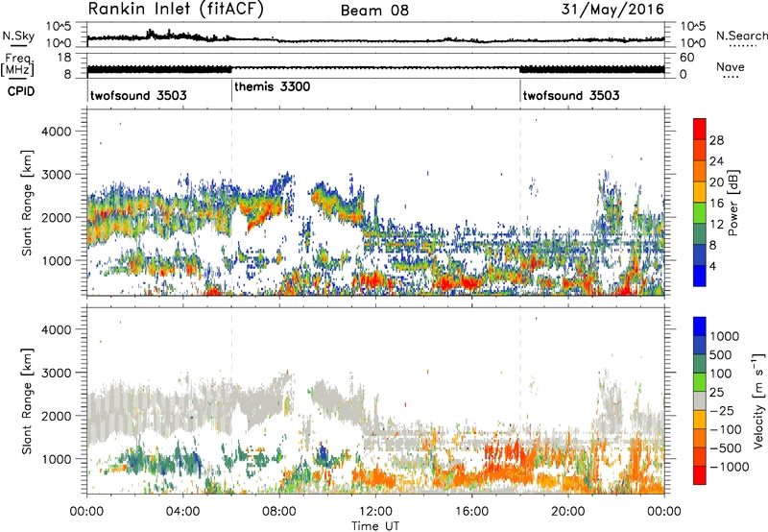This screenshot has height=532, width=768.
Task: Click the '08:00' time tick label
Action: coord(278,512)
